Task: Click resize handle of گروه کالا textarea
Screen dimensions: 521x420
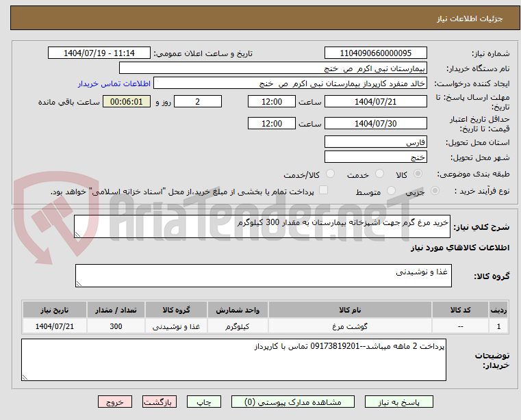Action: click(79, 284)
